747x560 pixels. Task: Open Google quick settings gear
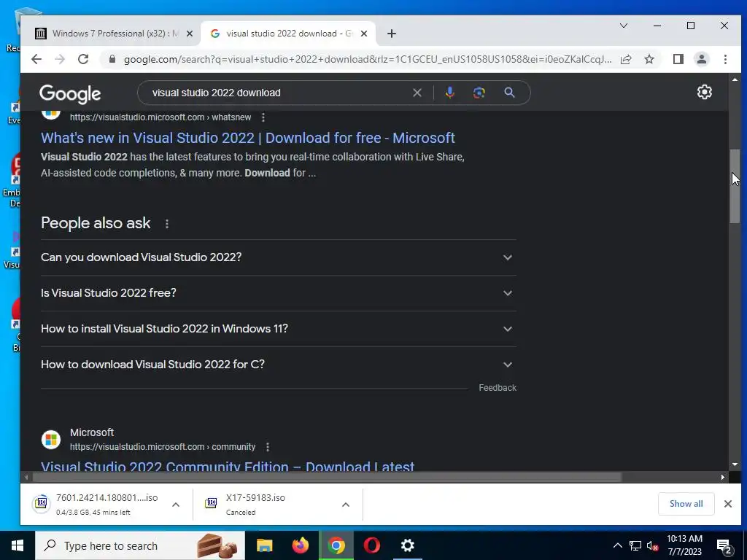click(x=704, y=92)
